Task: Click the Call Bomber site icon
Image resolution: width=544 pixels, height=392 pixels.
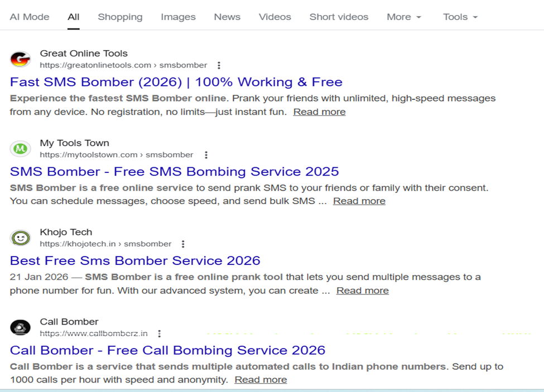Action: [x=21, y=327]
